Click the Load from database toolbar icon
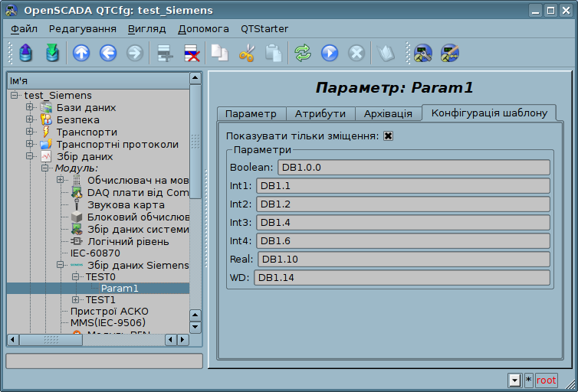Image resolution: width=578 pixels, height=392 pixels. [x=26, y=53]
